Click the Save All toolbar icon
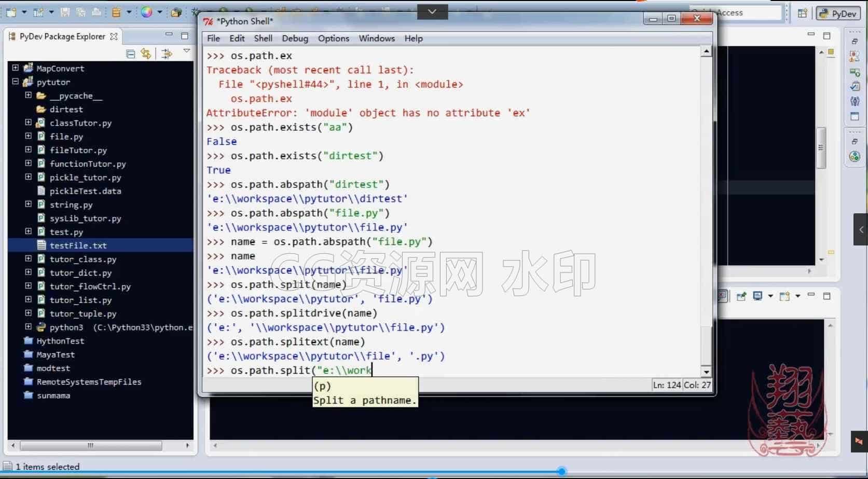Screen dimensions: 868x479 point(80,12)
